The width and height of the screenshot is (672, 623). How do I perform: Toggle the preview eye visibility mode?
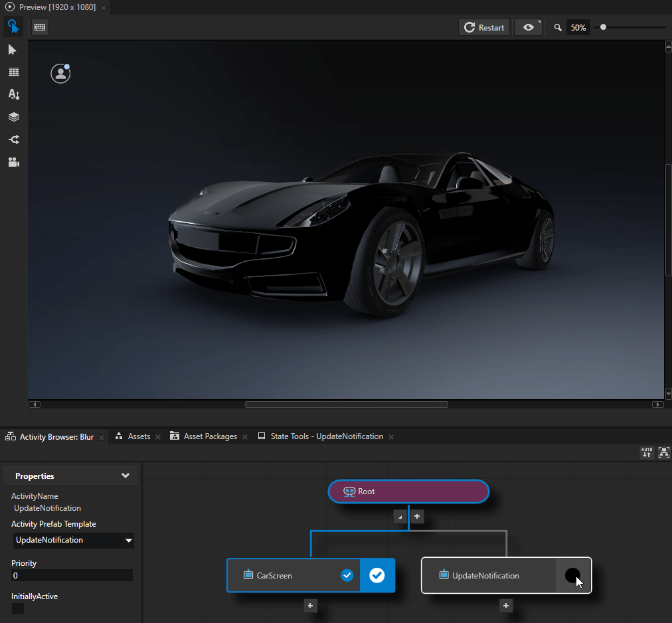527,27
